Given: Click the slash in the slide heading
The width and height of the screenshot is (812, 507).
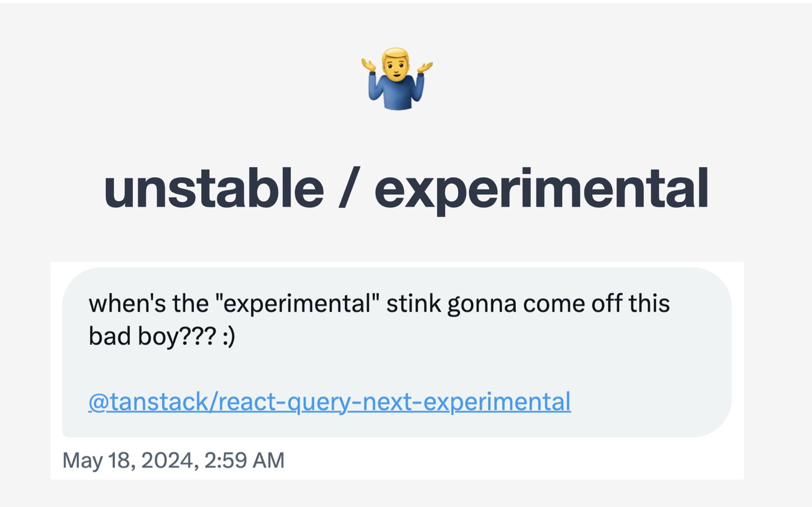Looking at the screenshot, I should (x=350, y=188).
